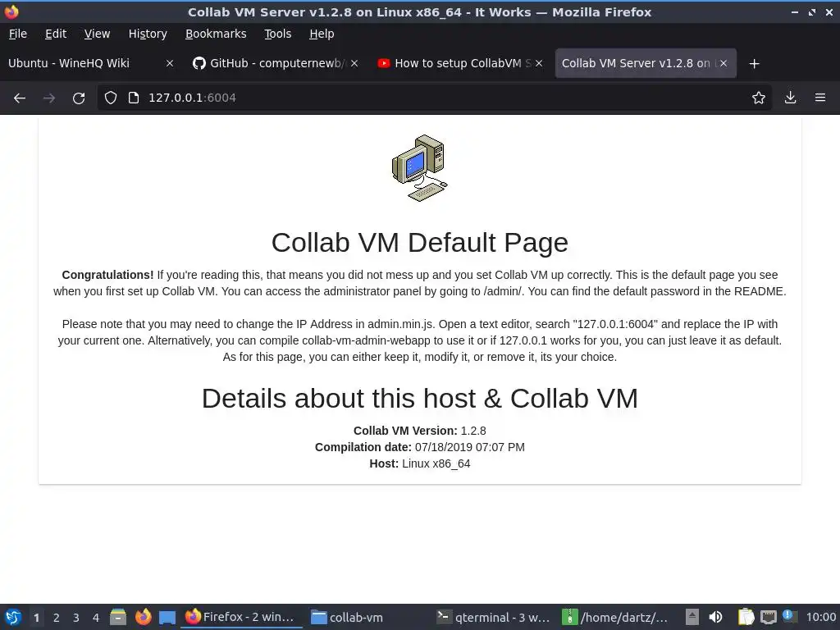Viewport: 840px width, 630px height.
Task: Open the qterminal taskbar entry
Action: coord(493,617)
